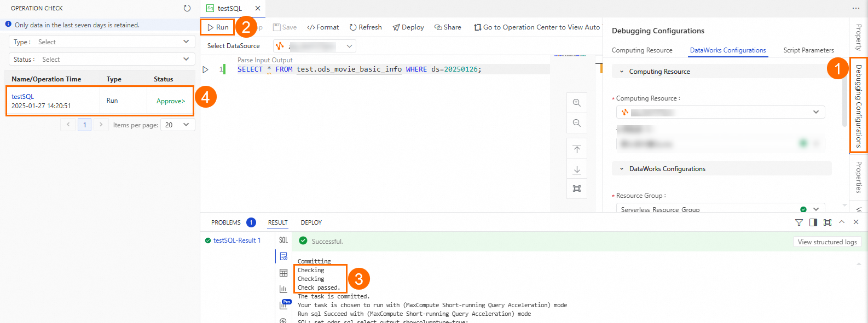Image resolution: width=868 pixels, height=323 pixels.
Task: Format the SQL code
Action: pyautogui.click(x=323, y=27)
